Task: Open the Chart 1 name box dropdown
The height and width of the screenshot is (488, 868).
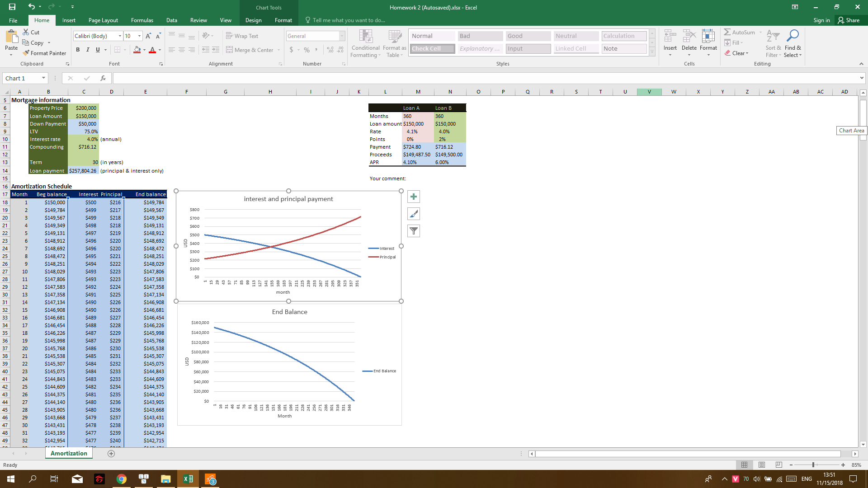Action: coord(44,78)
